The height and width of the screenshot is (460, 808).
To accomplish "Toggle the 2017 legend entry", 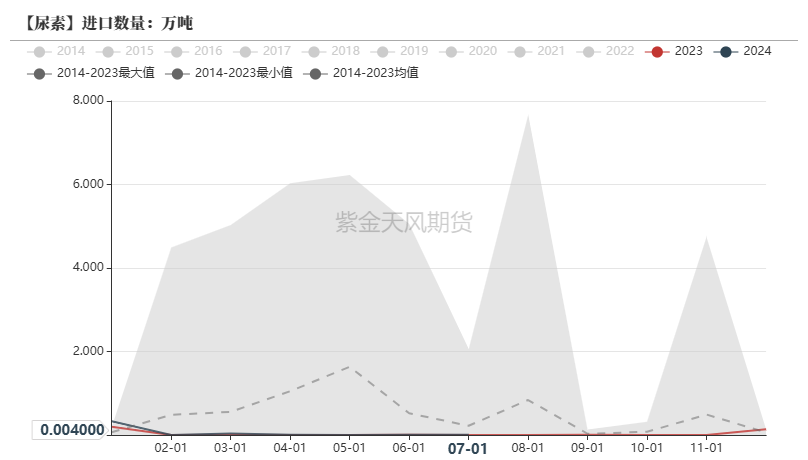I will pos(264,51).
